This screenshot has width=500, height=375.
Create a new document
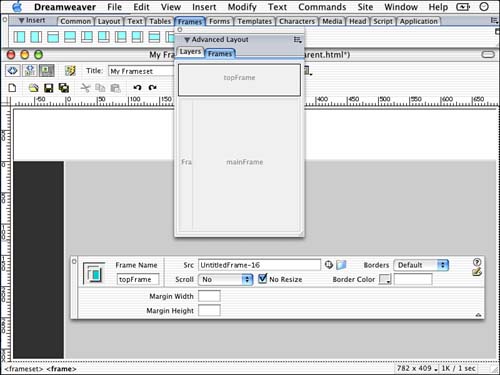12,88
